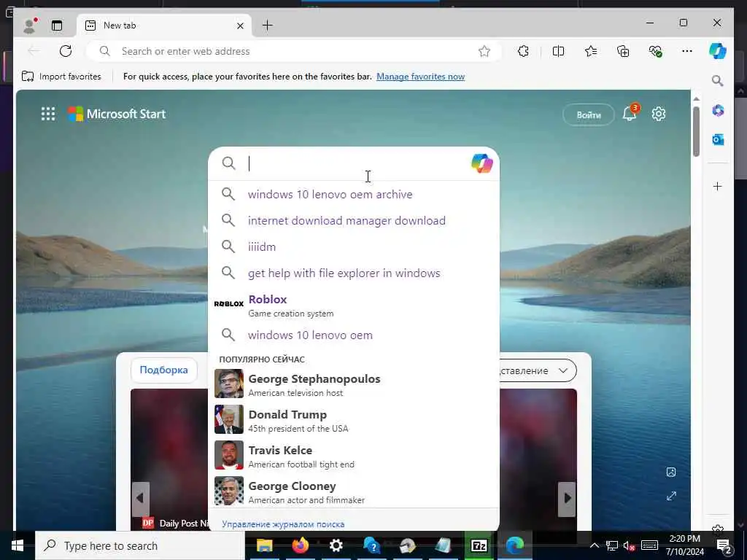747x560 pixels.
Task: Click the address bar search field
Action: (x=293, y=51)
